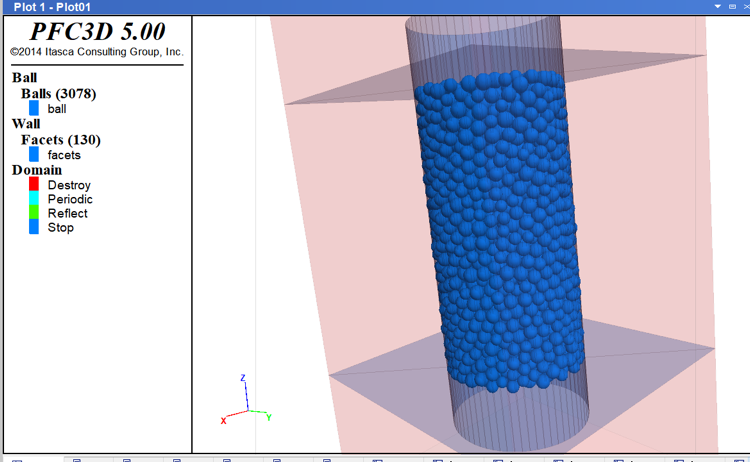Select the Plot 1 - Plot01 title tab

coord(52,7)
